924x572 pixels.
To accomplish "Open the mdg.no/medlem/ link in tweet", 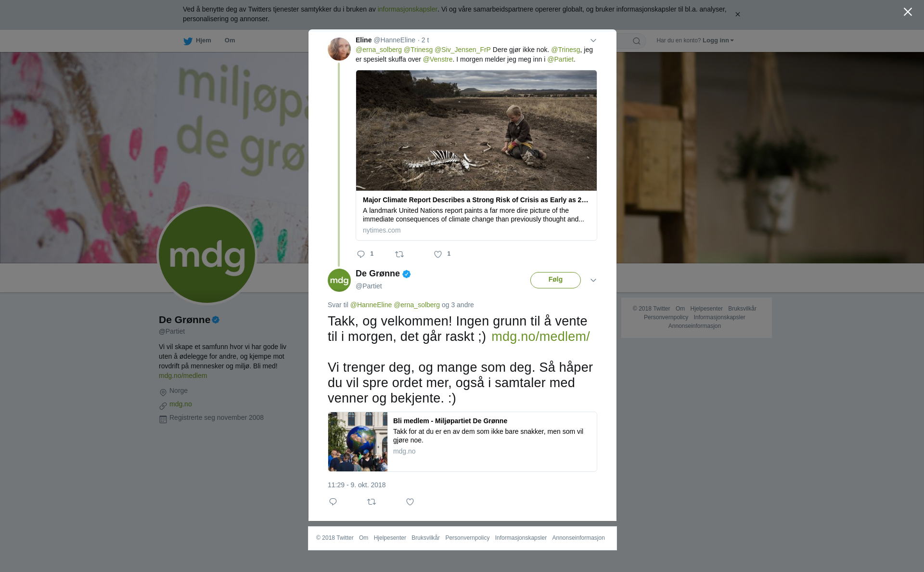I will point(540,337).
